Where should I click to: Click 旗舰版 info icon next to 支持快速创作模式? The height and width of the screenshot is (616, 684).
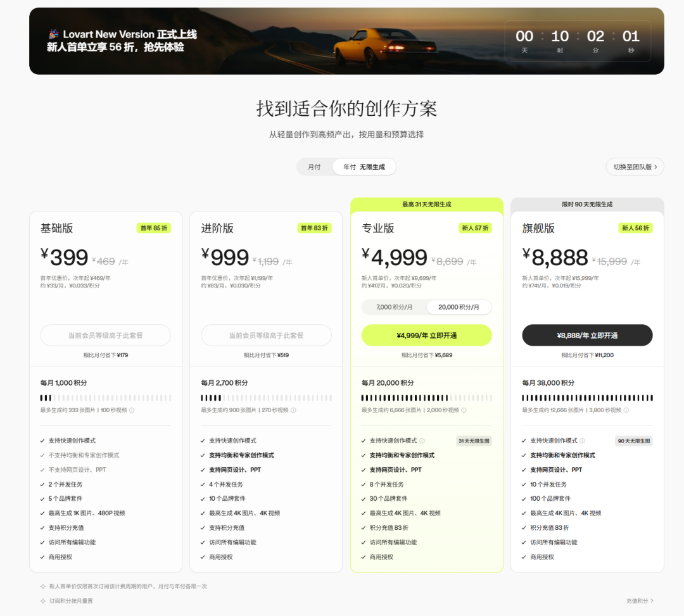[583, 441]
